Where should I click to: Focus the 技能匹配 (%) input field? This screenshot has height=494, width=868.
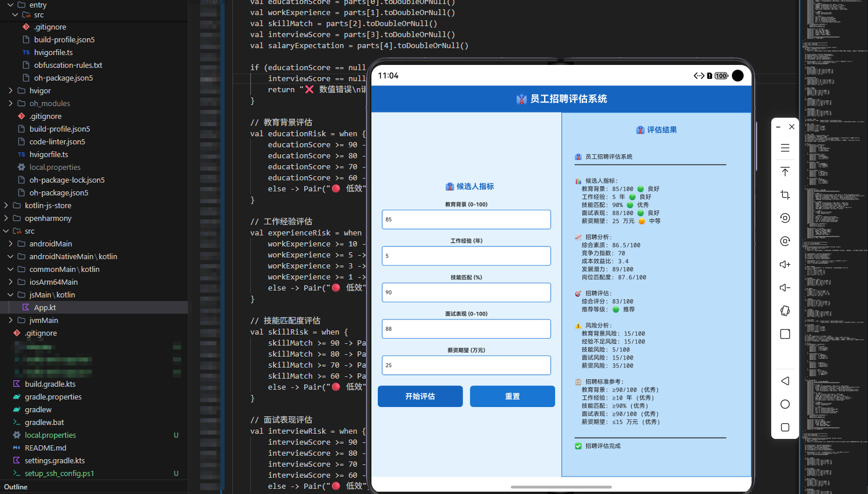(466, 292)
